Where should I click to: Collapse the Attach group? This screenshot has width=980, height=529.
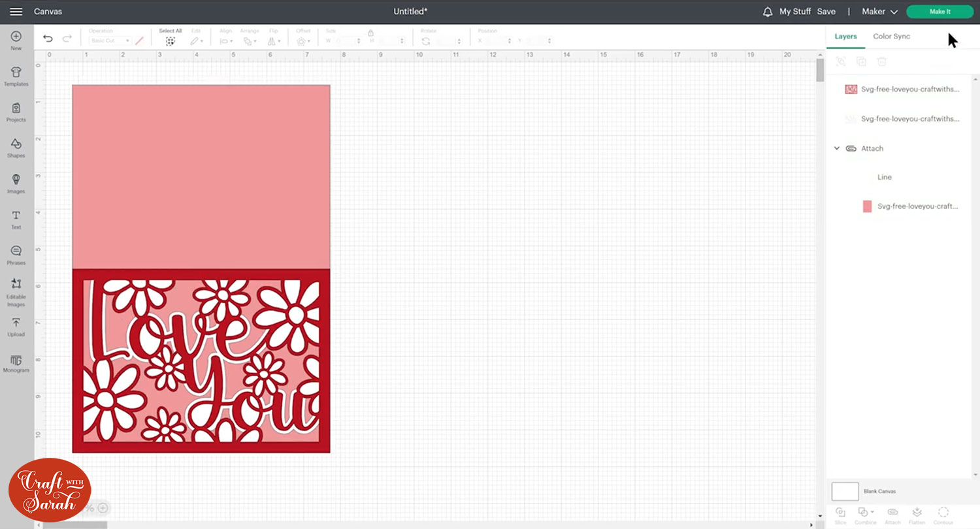pos(836,148)
